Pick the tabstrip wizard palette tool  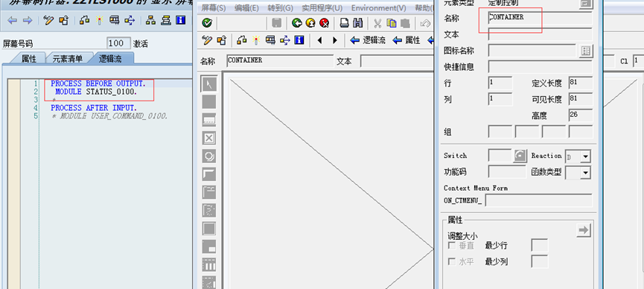pyautogui.click(x=209, y=211)
